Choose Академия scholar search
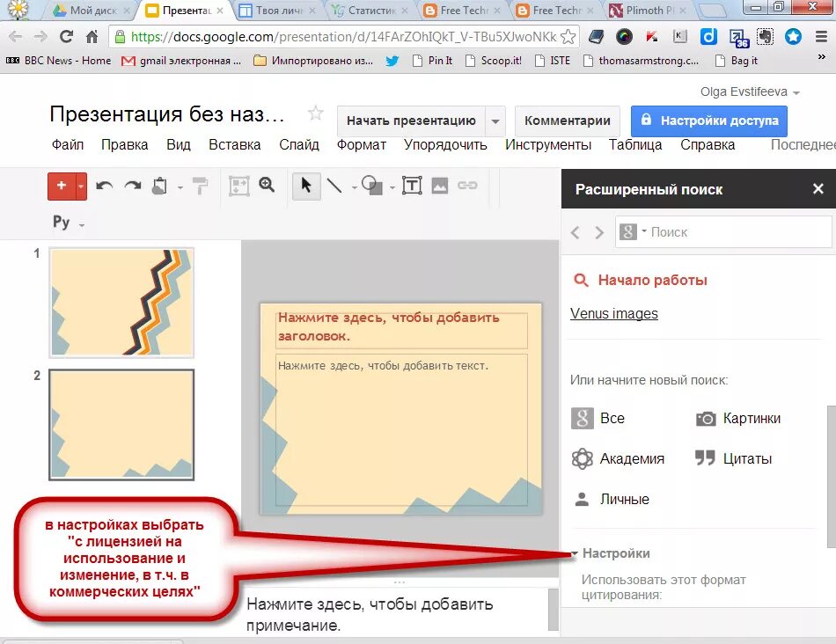 coord(618,458)
